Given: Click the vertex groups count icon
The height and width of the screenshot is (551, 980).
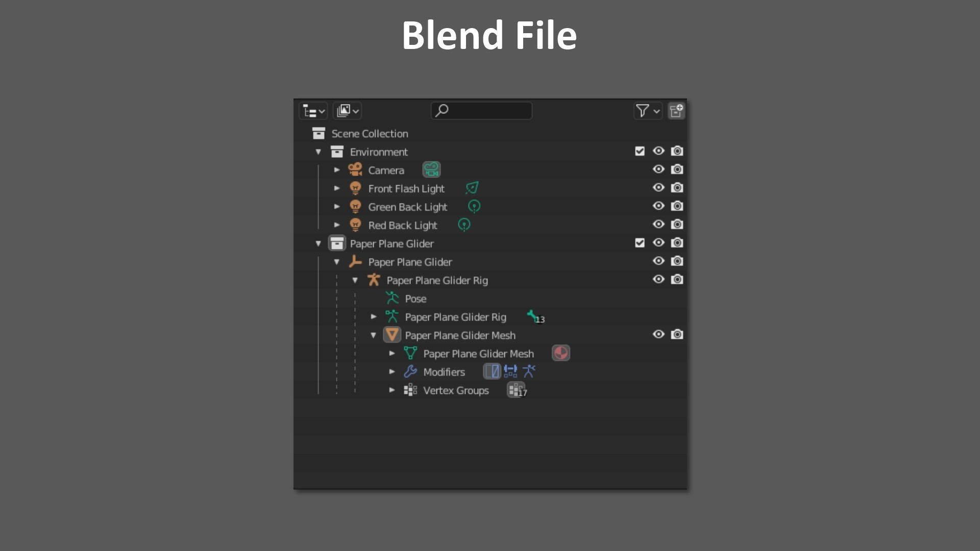Looking at the screenshot, I should 516,390.
